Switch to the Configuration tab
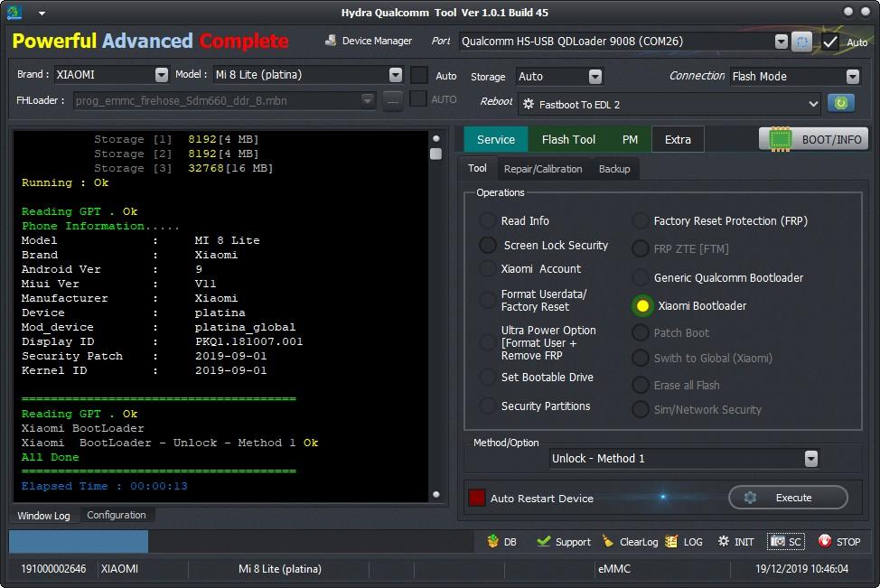This screenshot has height=588, width=880. point(117,515)
